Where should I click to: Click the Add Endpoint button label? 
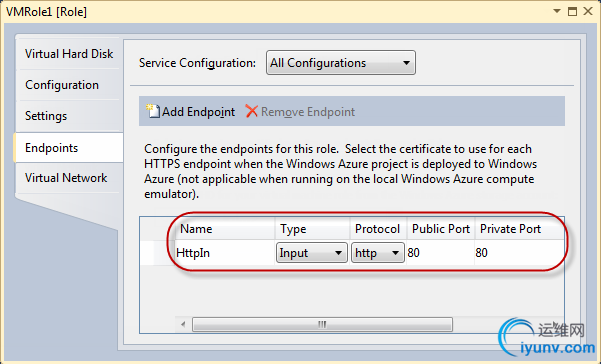[x=198, y=112]
